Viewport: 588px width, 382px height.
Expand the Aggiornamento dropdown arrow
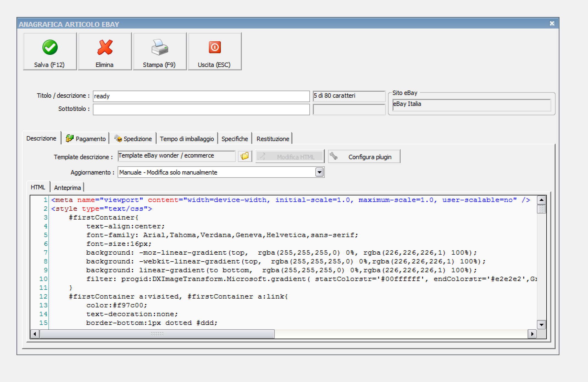[x=319, y=172]
